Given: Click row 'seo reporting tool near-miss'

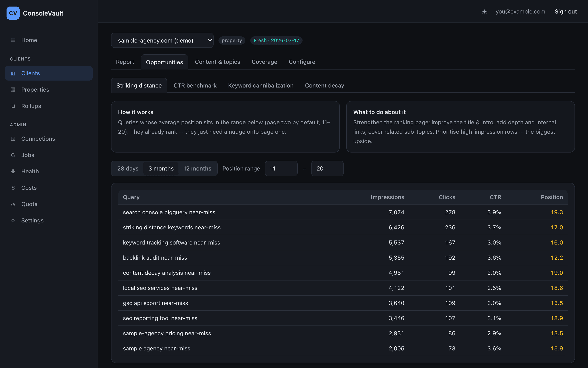Looking at the screenshot, I should pyautogui.click(x=343, y=318).
